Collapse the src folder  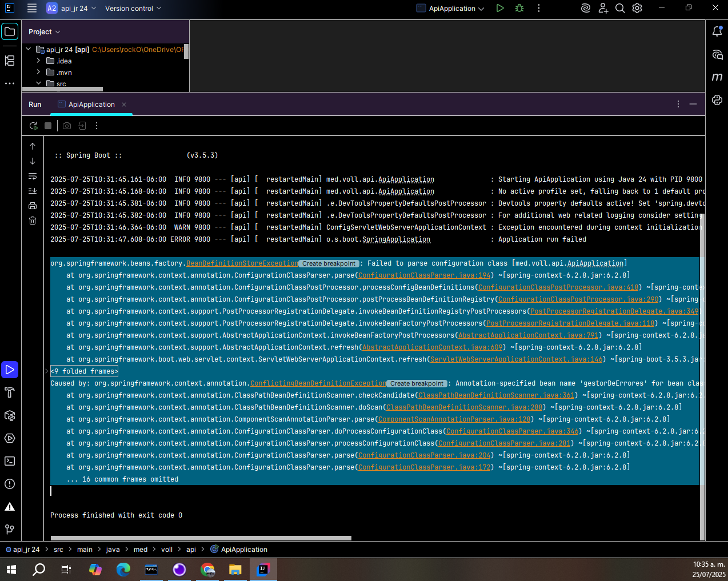(x=38, y=83)
